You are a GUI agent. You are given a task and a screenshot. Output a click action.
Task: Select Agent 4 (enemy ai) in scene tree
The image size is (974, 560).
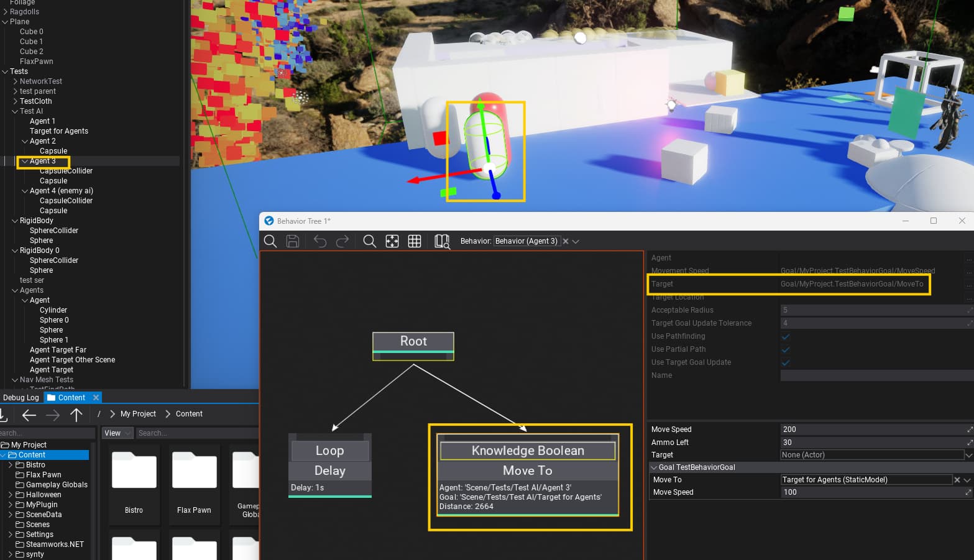(61, 191)
